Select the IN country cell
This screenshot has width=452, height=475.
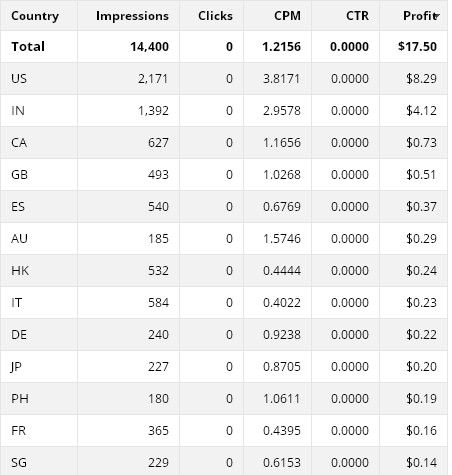(39, 111)
